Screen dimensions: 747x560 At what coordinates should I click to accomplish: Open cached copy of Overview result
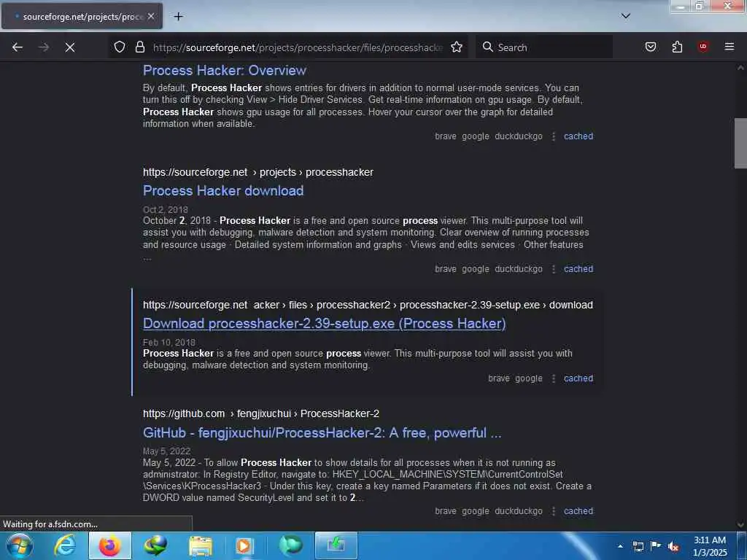pyautogui.click(x=578, y=136)
